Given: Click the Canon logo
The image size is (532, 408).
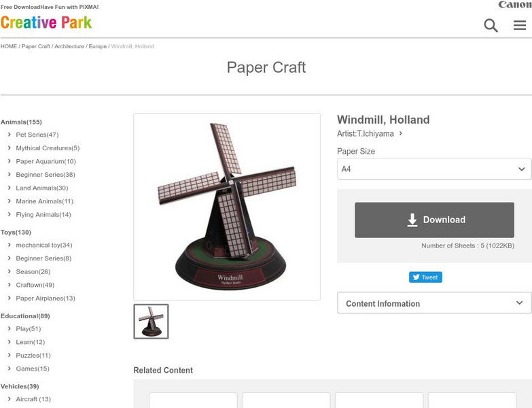Looking at the screenshot, I should click(x=515, y=4).
